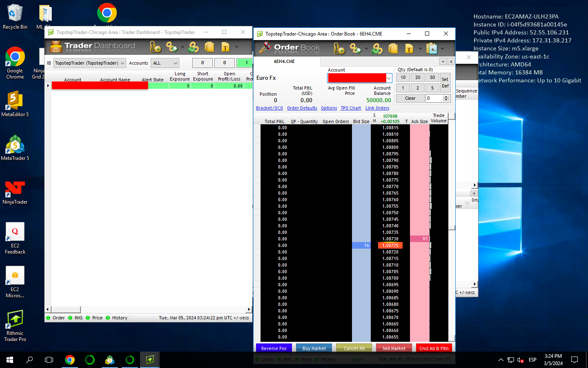Click the Chrome icon in the taskbar
Viewport: 588px width, 368px height.
[x=70, y=360]
